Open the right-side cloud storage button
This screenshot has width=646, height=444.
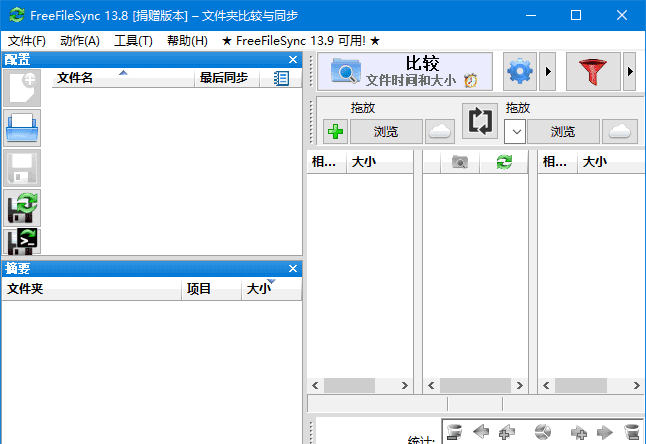tap(620, 132)
